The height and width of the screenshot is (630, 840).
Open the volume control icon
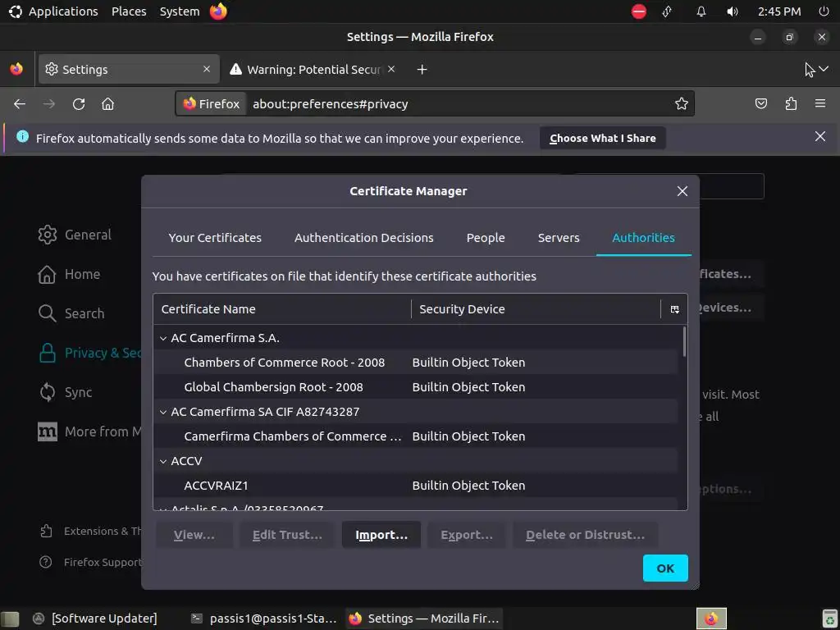[x=733, y=11]
